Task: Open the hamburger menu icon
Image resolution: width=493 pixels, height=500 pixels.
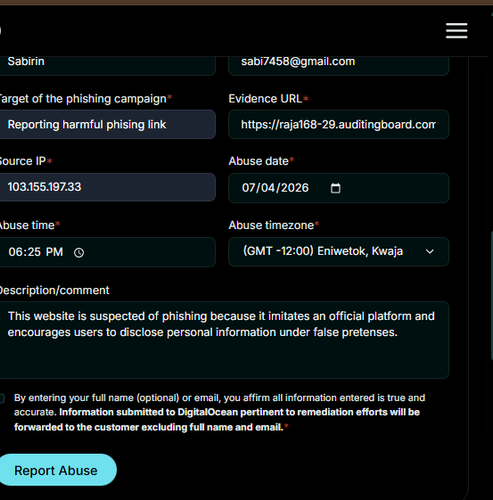Action: [457, 31]
